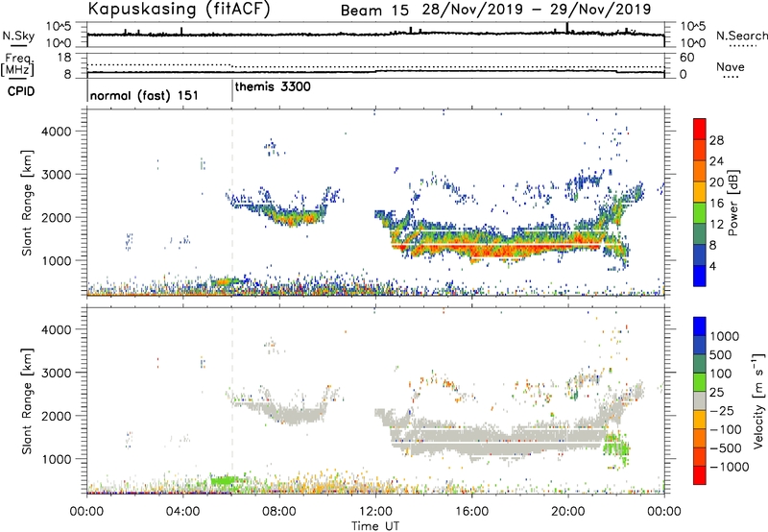Click the blue top segment of velocity colorbar

(700, 326)
